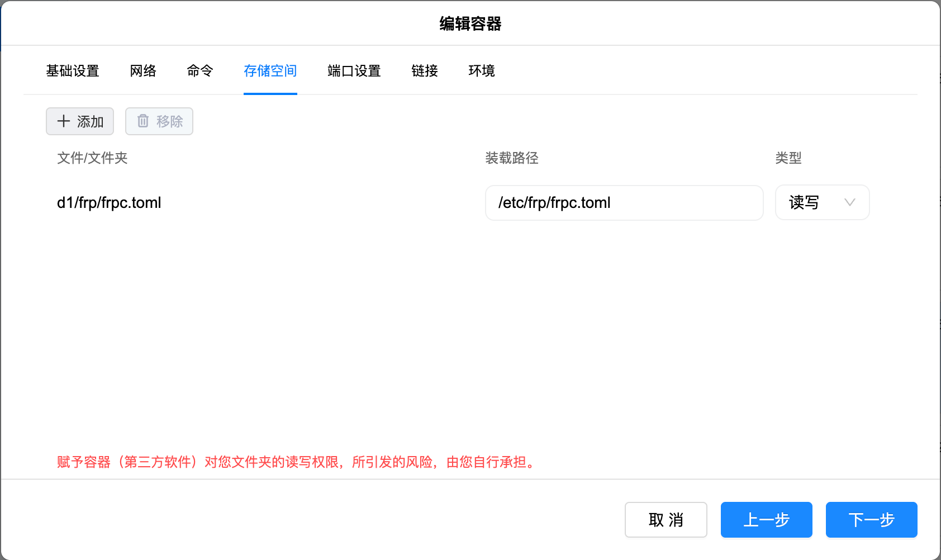Click the 编辑容器 dialog title
The height and width of the screenshot is (560, 941).
point(470,24)
